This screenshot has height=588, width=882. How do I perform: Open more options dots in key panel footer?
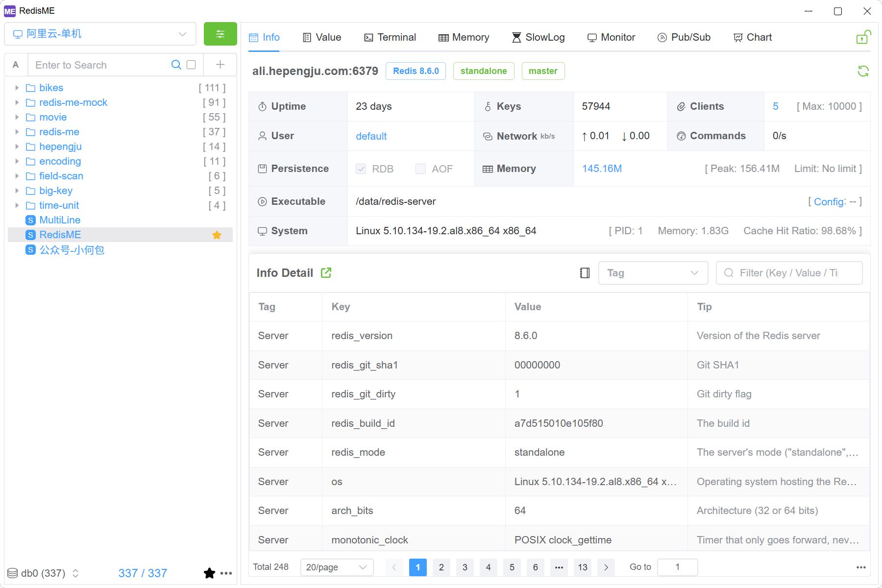[x=226, y=573]
